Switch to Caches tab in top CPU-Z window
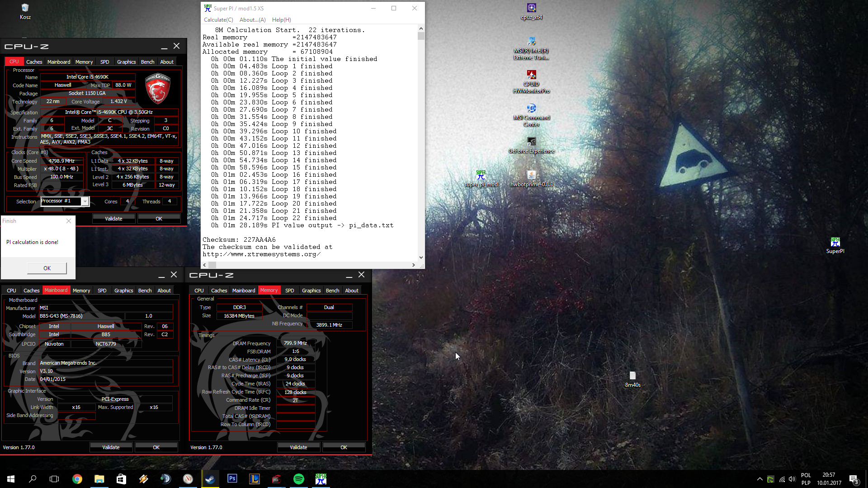This screenshot has height=488, width=868. 34,62
